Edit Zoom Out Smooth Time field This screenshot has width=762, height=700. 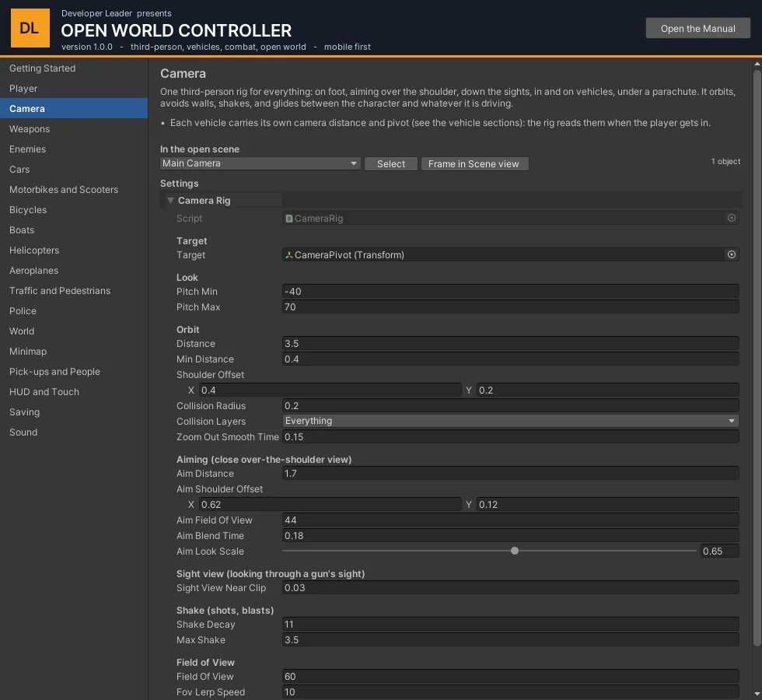click(x=511, y=436)
